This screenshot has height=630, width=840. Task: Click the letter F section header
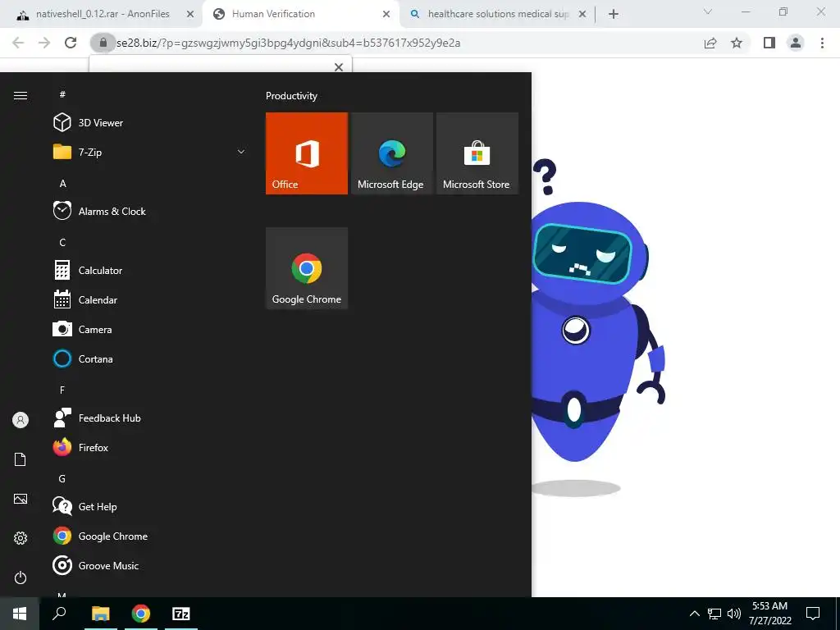coord(62,390)
